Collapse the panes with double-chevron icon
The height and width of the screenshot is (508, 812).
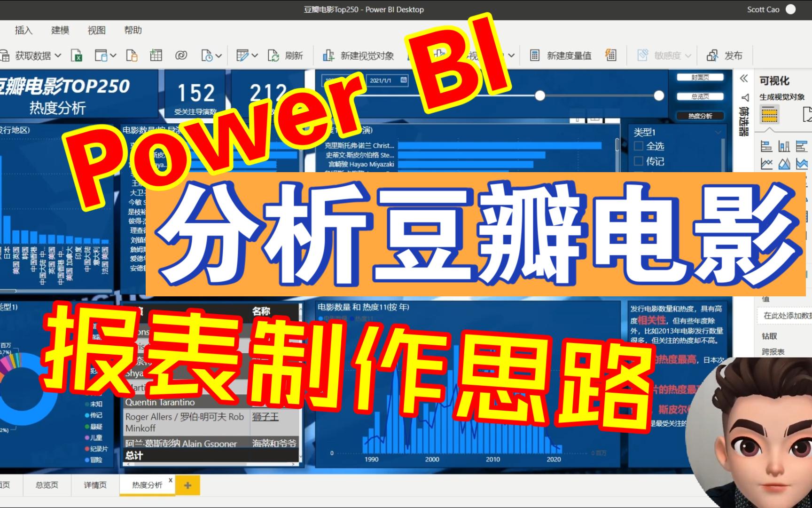[744, 79]
